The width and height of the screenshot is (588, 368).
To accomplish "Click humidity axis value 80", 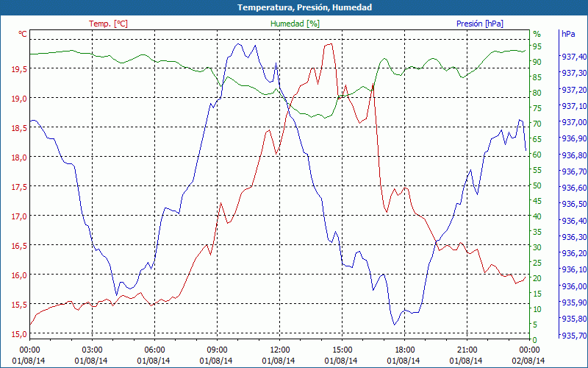I will 537,93.
